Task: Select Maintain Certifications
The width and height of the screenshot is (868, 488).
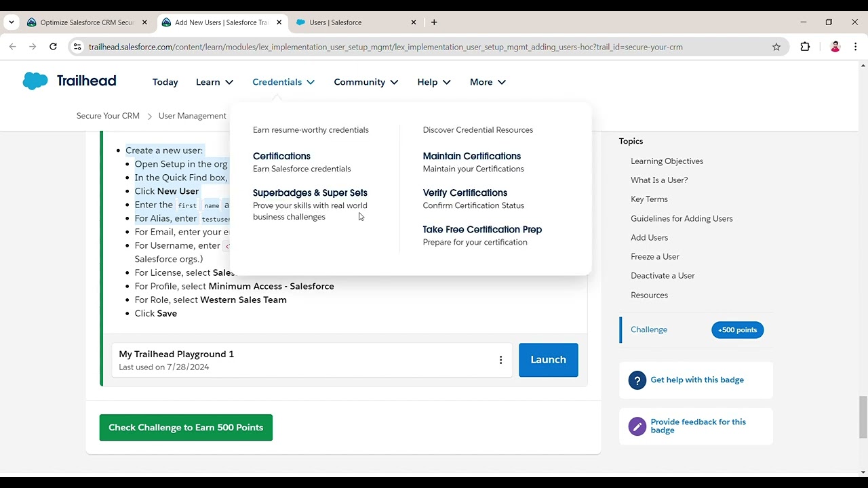Action: click(x=471, y=156)
